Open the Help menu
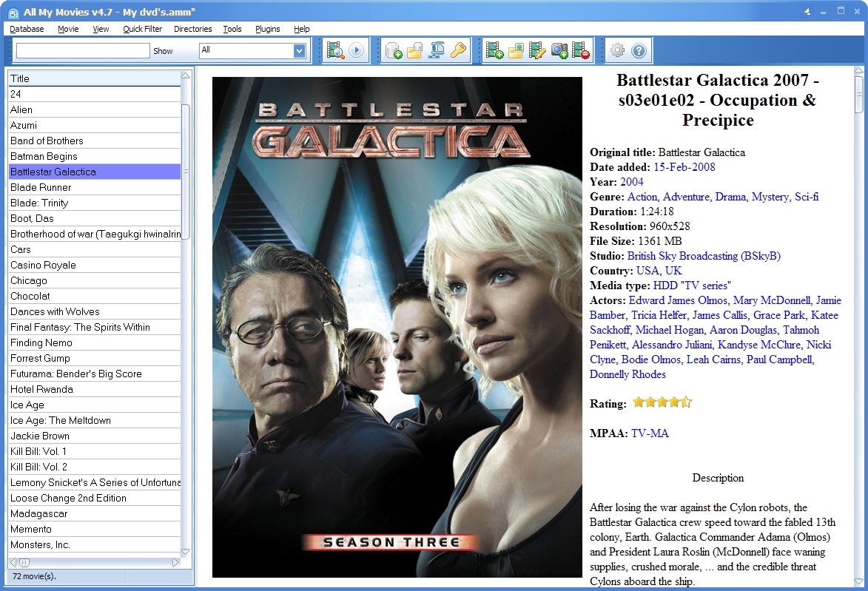This screenshot has width=868, height=591. [302, 29]
